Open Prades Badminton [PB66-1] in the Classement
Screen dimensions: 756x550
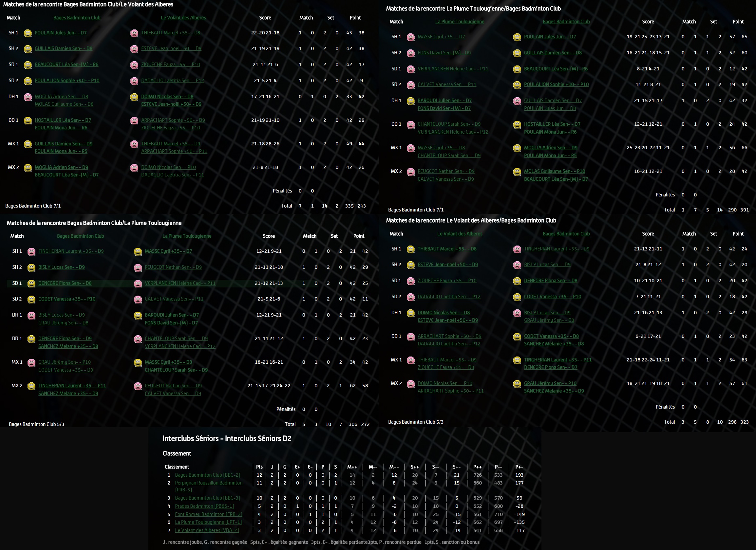point(204,506)
